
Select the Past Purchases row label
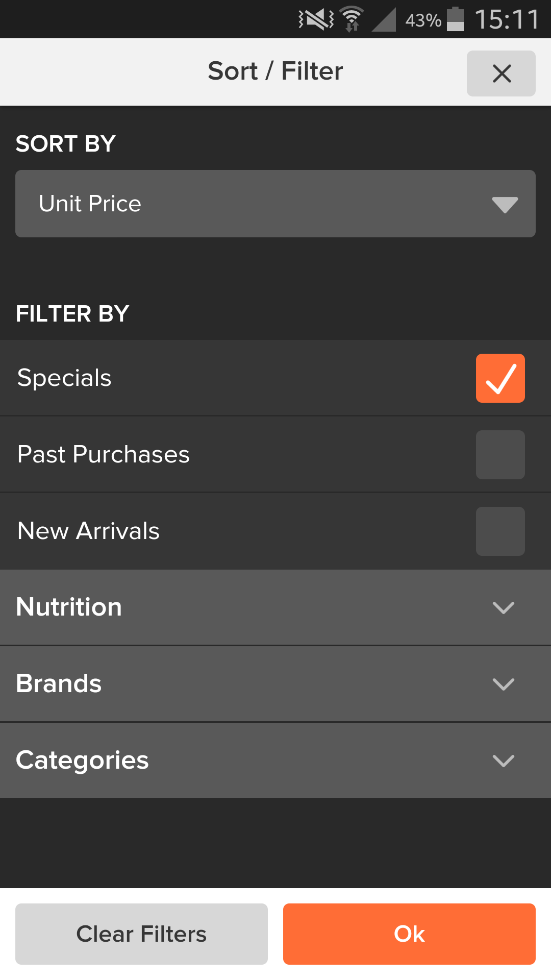click(104, 455)
